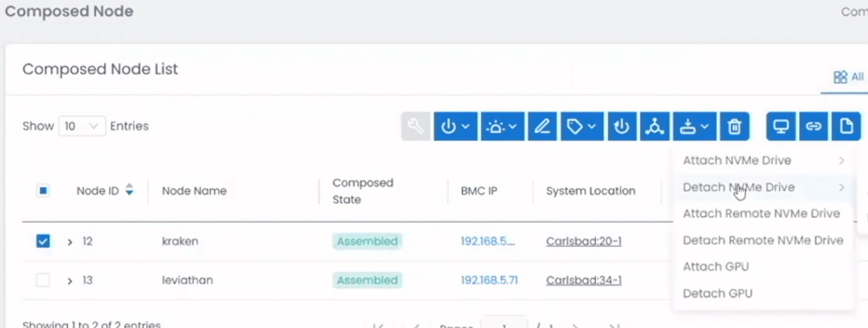Image resolution: width=868 pixels, height=328 pixels.
Task: Select Attach GPU menu item
Action: point(716,266)
